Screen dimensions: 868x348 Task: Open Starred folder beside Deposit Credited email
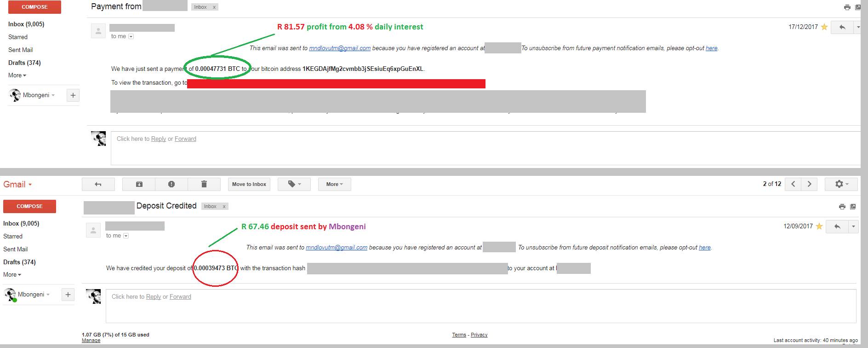click(x=13, y=236)
